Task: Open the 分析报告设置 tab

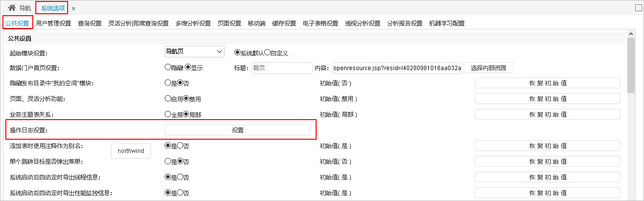Action: pyautogui.click(x=405, y=23)
